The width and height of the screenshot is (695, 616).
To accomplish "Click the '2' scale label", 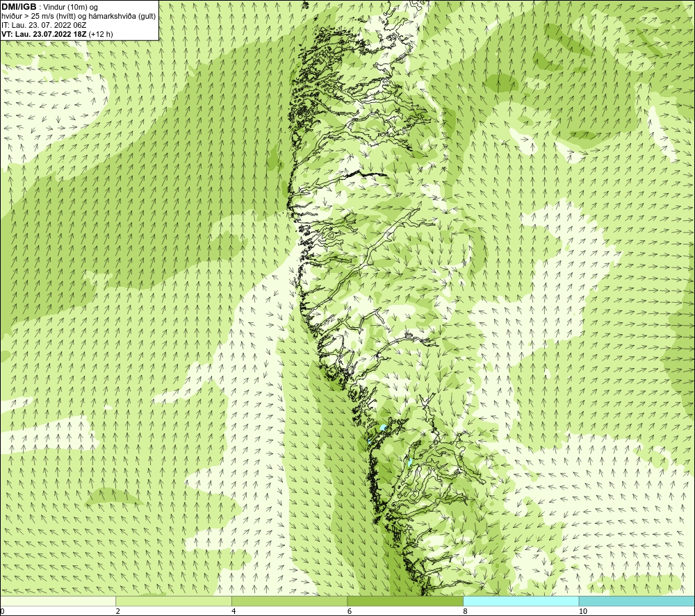I will [118, 612].
